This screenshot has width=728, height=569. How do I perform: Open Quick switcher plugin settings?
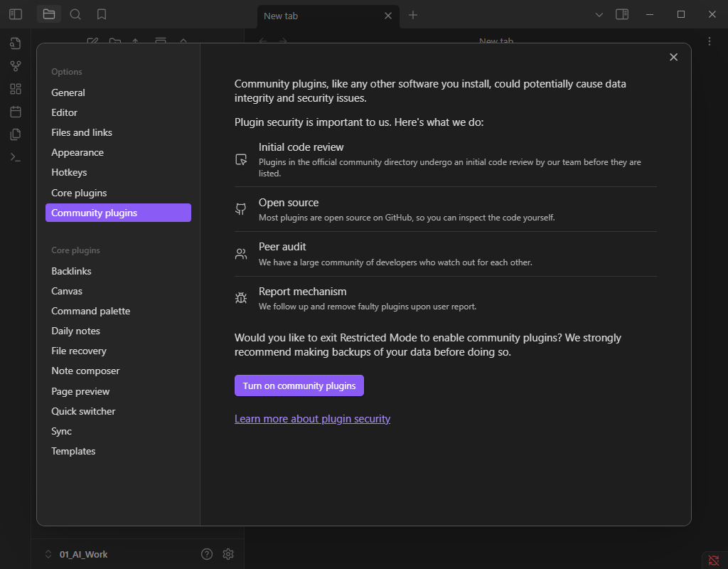pos(118,412)
